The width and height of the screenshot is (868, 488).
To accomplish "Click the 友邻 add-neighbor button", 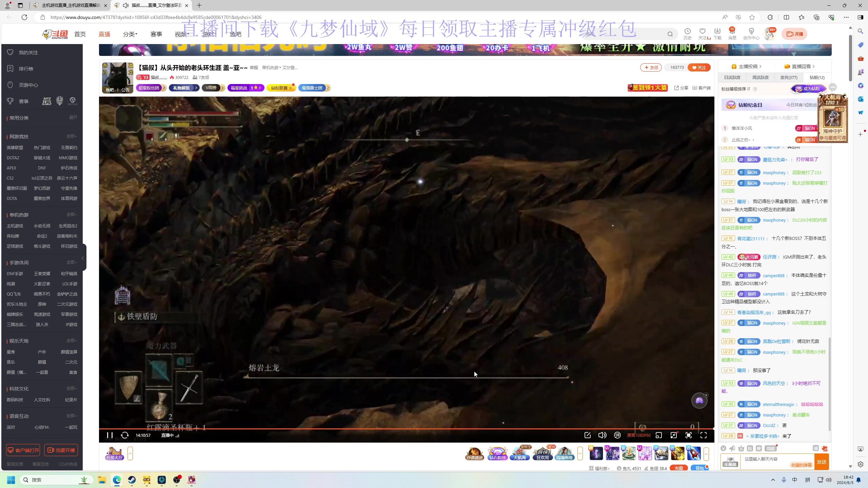I will coord(651,67).
